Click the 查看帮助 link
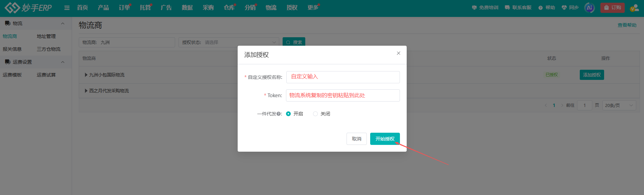The image size is (644, 195). click(627, 25)
